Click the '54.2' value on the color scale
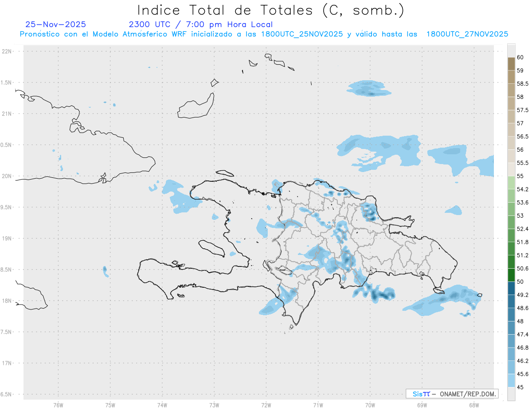532x411 pixels. click(523, 189)
